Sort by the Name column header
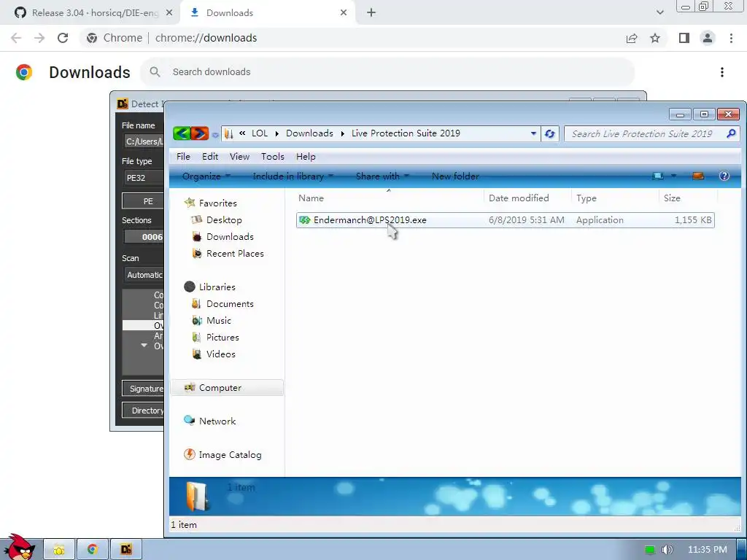747x560 pixels. [x=389, y=198]
